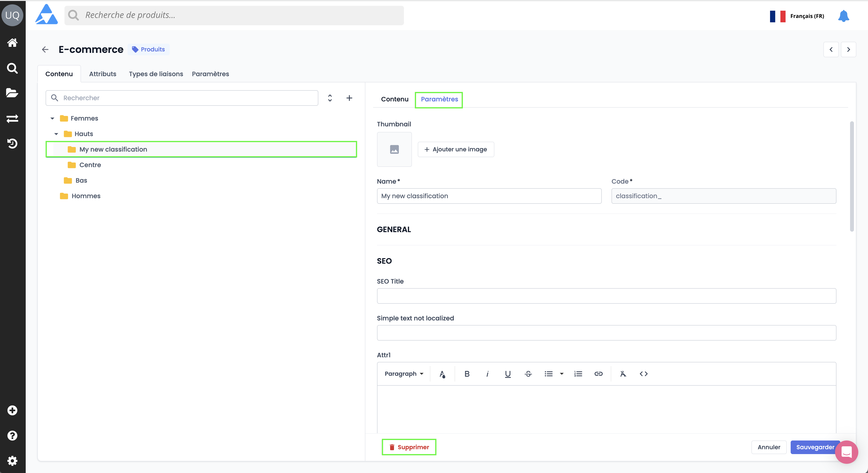Image resolution: width=868 pixels, height=473 pixels.
Task: Click the detail panel vertical scrollbar
Action: (852, 176)
